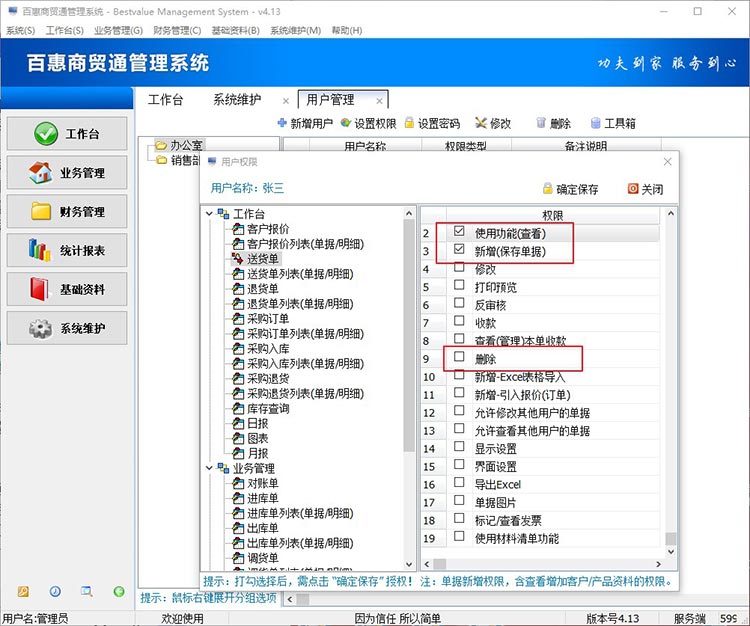Image resolution: width=750 pixels, height=626 pixels.
Task: Click the yellow folder icon for 财务管理
Action: (41, 211)
